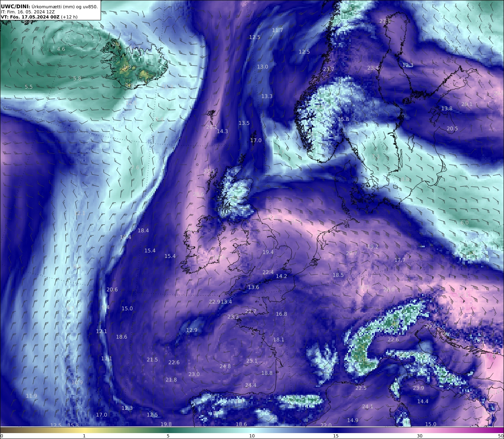
Task: Click the '5' tick on the color bar
Action: click(x=168, y=436)
